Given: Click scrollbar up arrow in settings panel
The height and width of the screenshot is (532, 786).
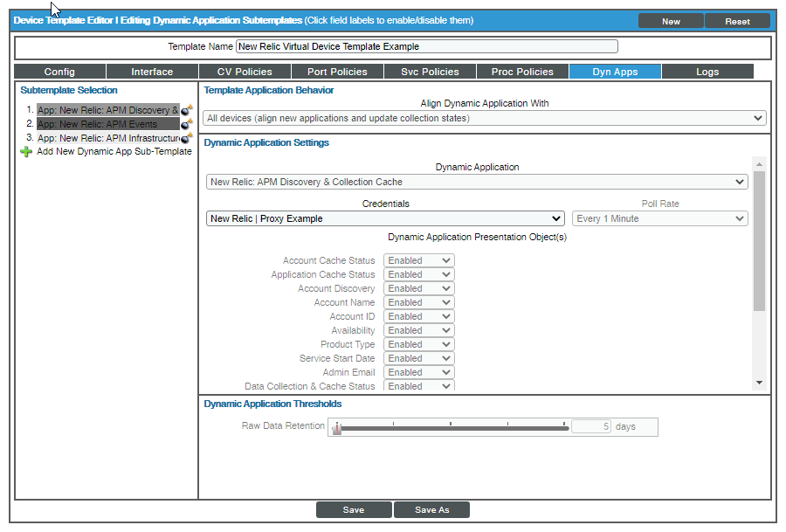Looking at the screenshot, I should (x=759, y=164).
